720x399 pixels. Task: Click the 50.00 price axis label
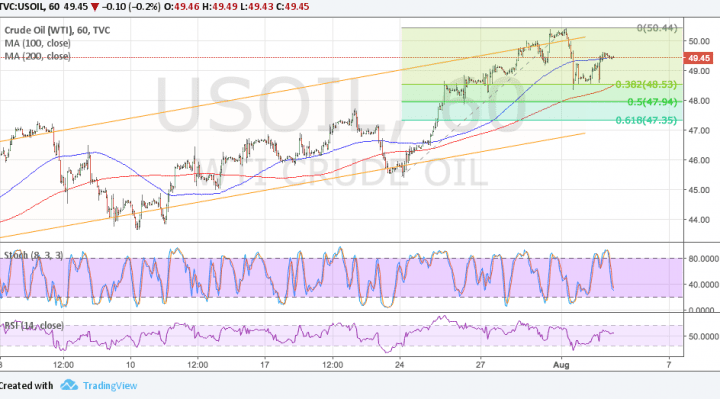tap(699, 41)
